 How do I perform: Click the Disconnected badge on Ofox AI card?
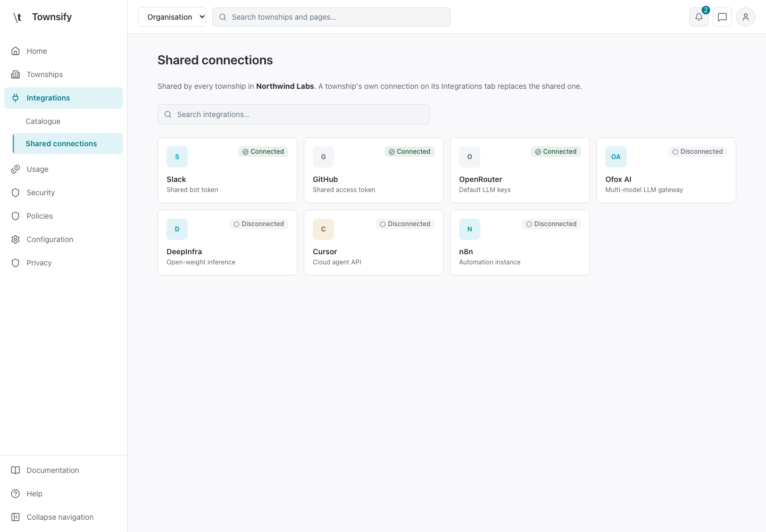(697, 152)
